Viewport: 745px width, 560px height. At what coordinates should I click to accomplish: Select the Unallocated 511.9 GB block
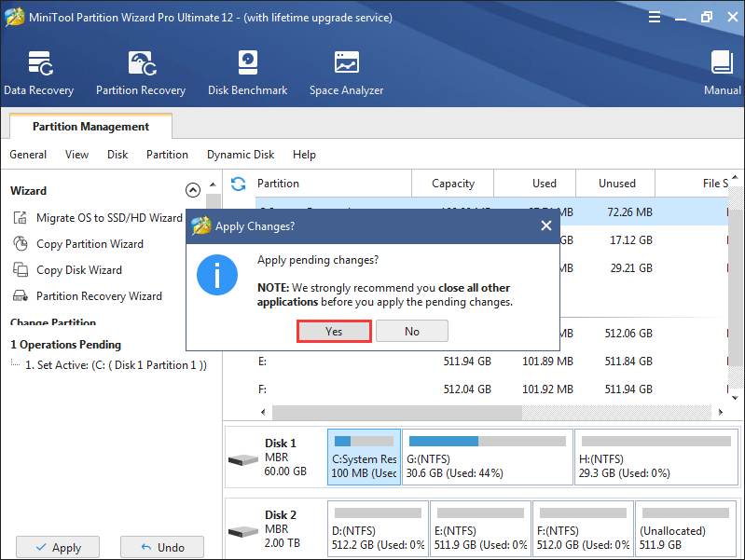(x=685, y=528)
